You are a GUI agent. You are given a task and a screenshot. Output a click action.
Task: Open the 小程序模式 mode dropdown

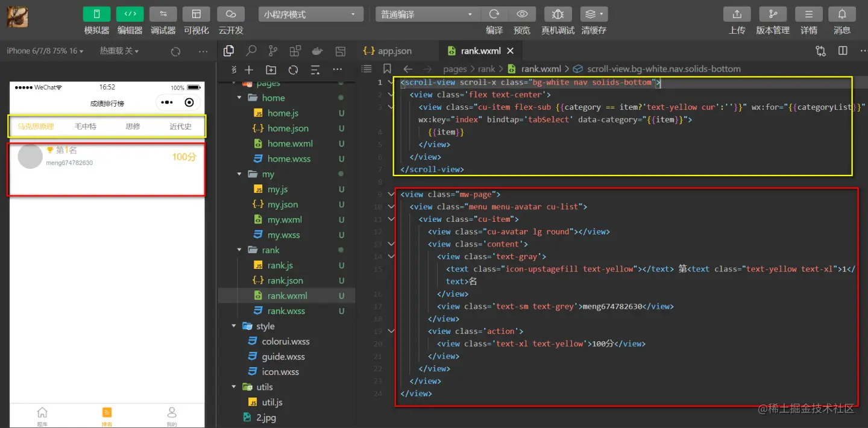(311, 14)
